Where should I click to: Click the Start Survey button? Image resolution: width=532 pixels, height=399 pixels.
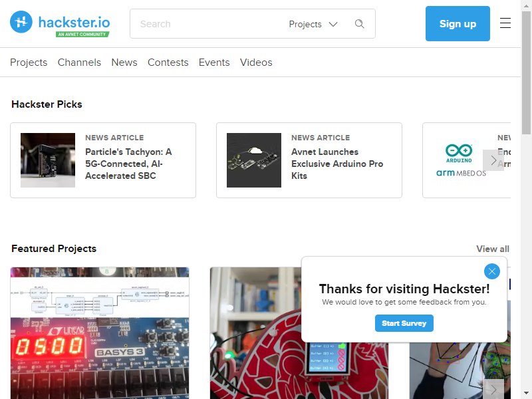(404, 323)
